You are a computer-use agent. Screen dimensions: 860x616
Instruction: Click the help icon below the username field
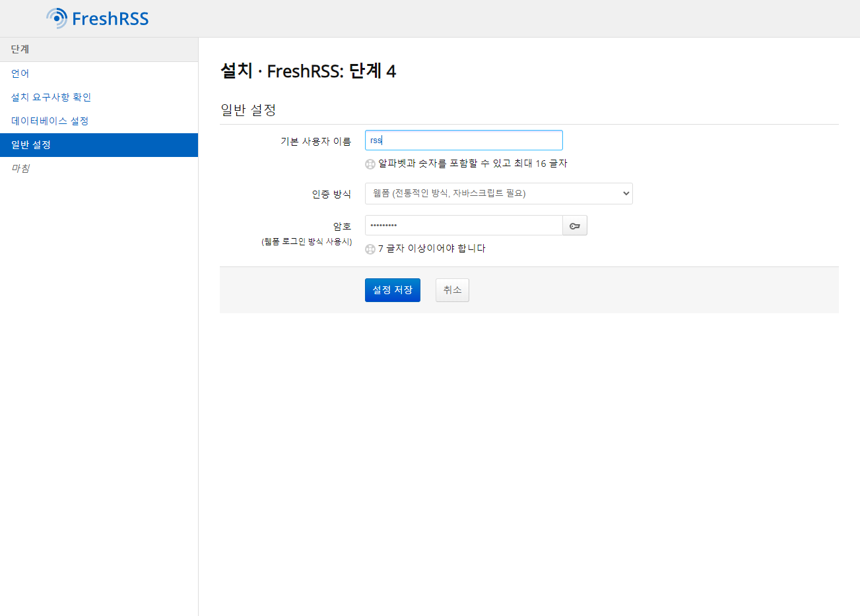point(370,164)
